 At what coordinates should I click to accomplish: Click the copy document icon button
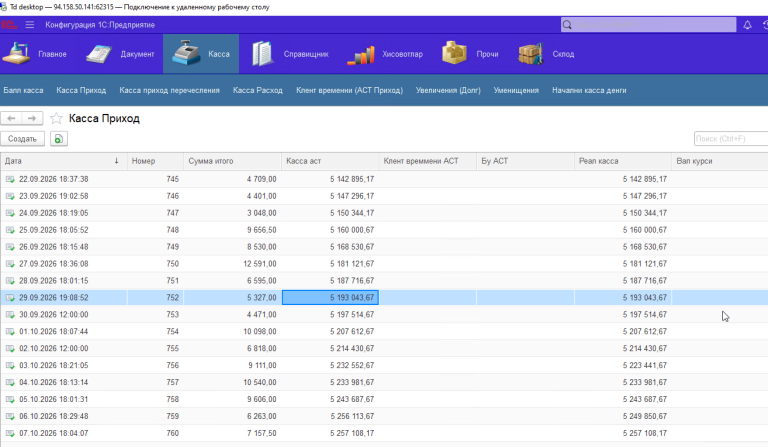[x=59, y=139]
